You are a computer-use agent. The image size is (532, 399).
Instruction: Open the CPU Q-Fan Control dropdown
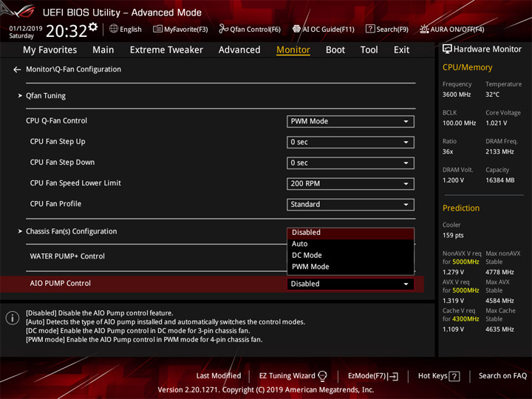(x=350, y=121)
